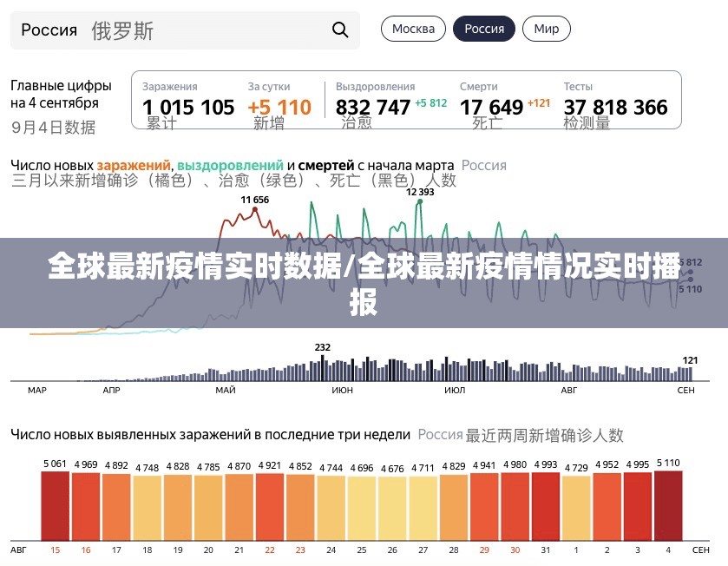Click the 11 656 infection peak marker

(x=255, y=207)
